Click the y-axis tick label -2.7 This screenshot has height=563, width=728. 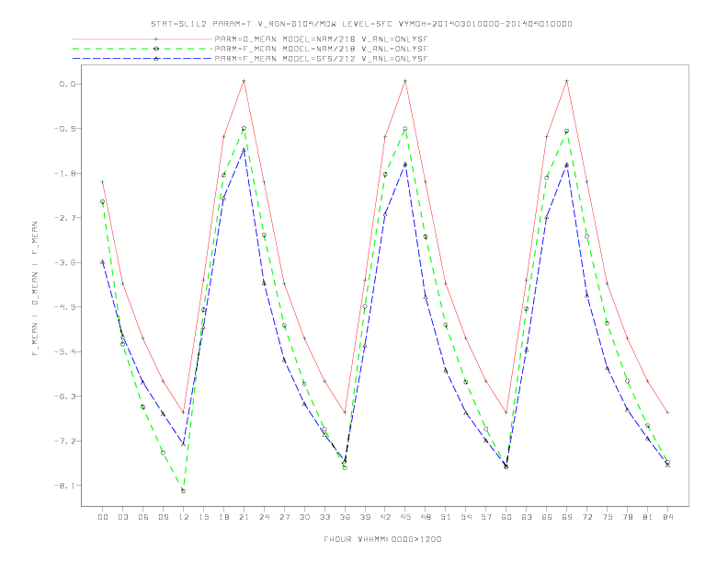[x=64, y=218]
